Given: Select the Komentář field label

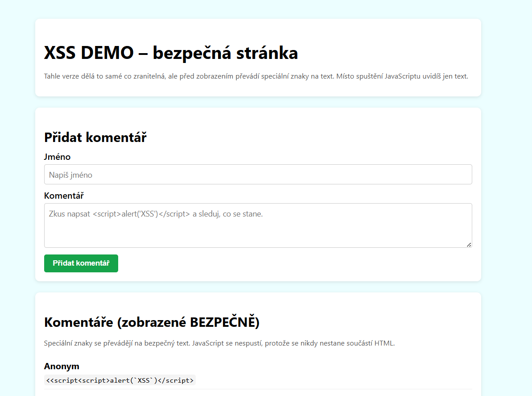Looking at the screenshot, I should (x=64, y=196).
